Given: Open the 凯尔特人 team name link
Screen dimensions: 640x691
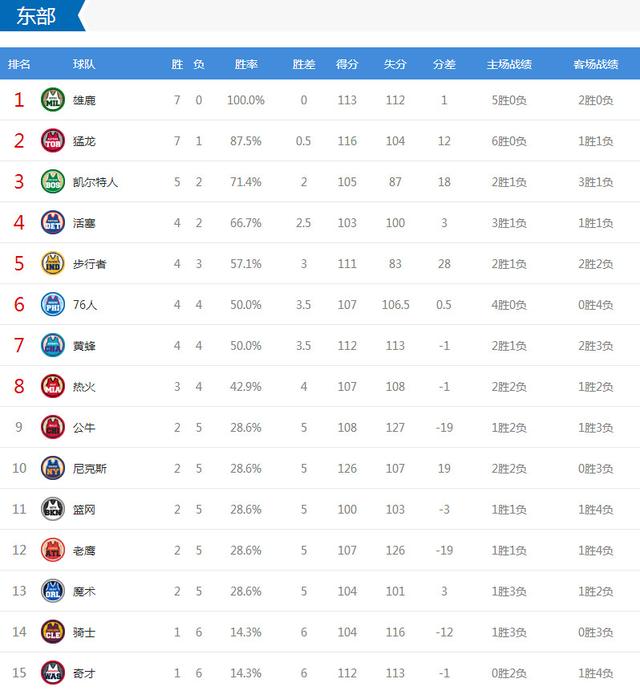Looking at the screenshot, I should tap(96, 182).
